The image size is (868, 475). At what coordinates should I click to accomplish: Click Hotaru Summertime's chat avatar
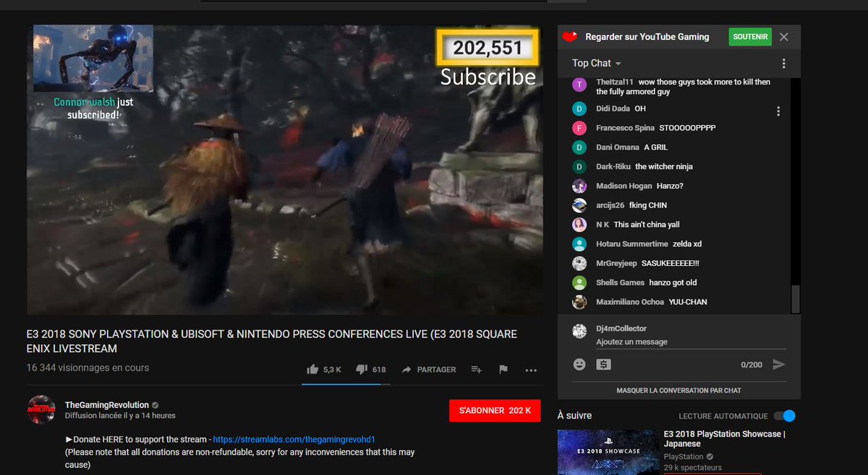(x=579, y=244)
